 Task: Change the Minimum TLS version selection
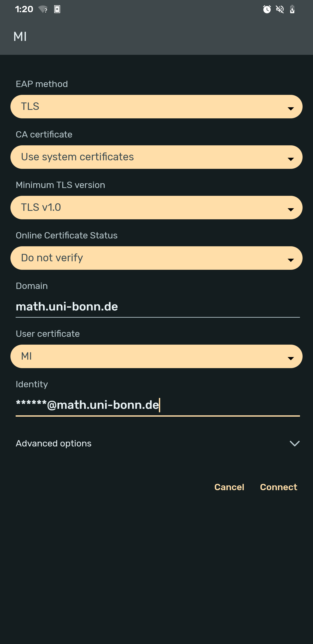click(x=156, y=208)
